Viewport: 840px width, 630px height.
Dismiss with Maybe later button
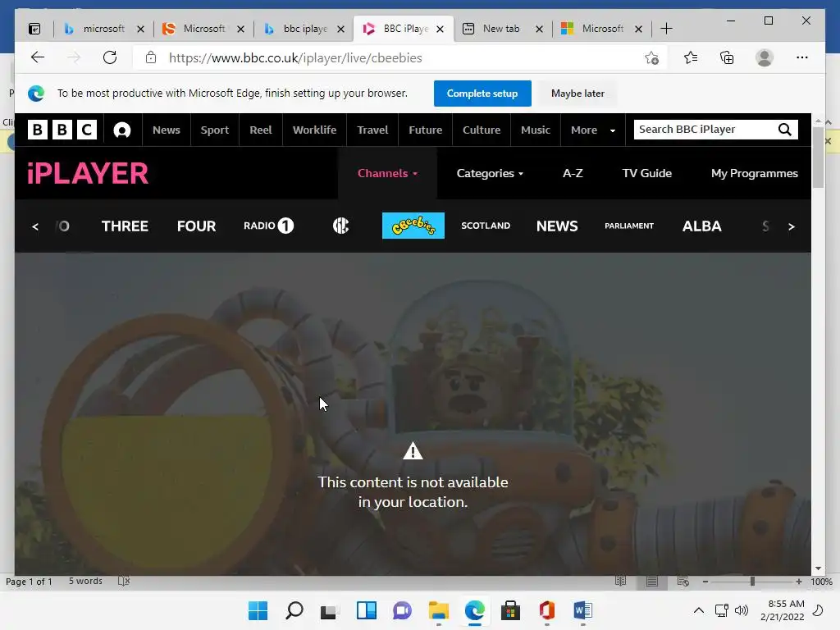[577, 94]
